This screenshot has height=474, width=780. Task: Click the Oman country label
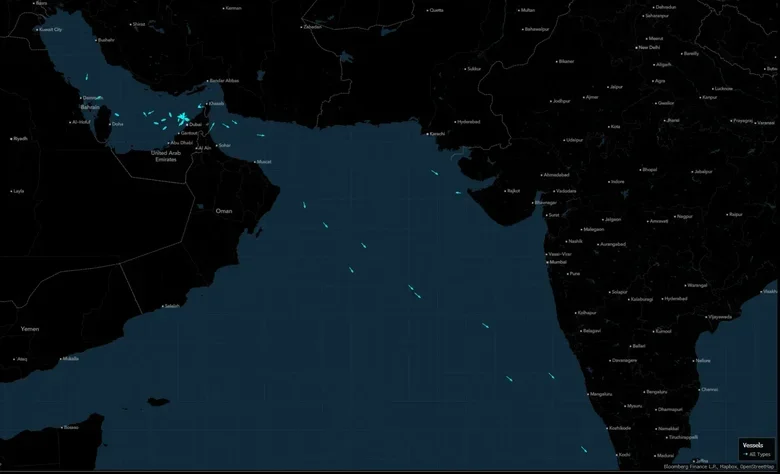click(224, 211)
